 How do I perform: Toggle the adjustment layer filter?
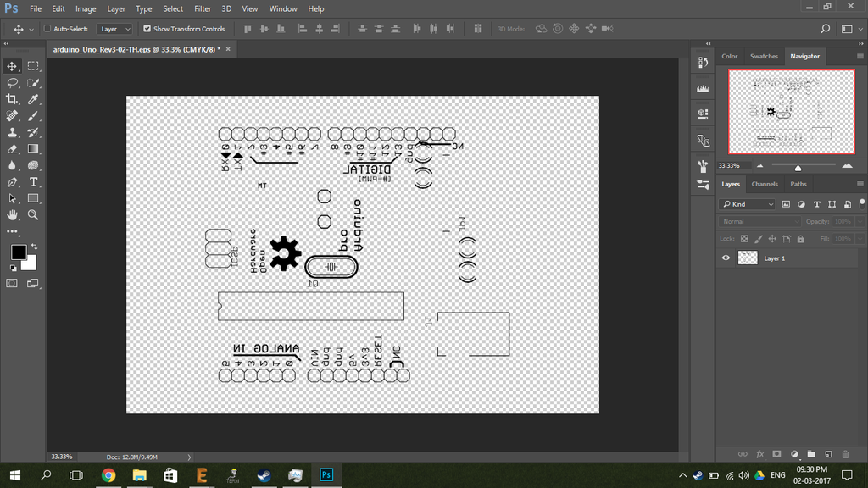coord(802,204)
